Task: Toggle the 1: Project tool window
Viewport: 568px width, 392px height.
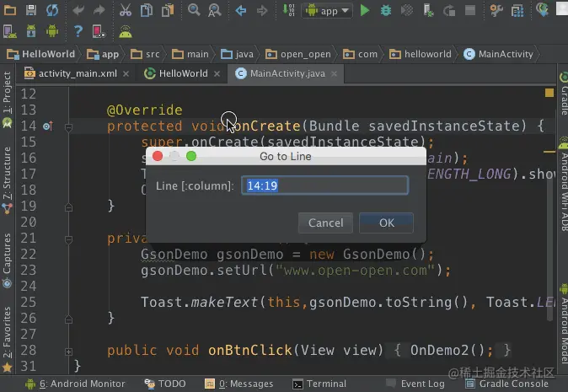Action: coord(7,99)
